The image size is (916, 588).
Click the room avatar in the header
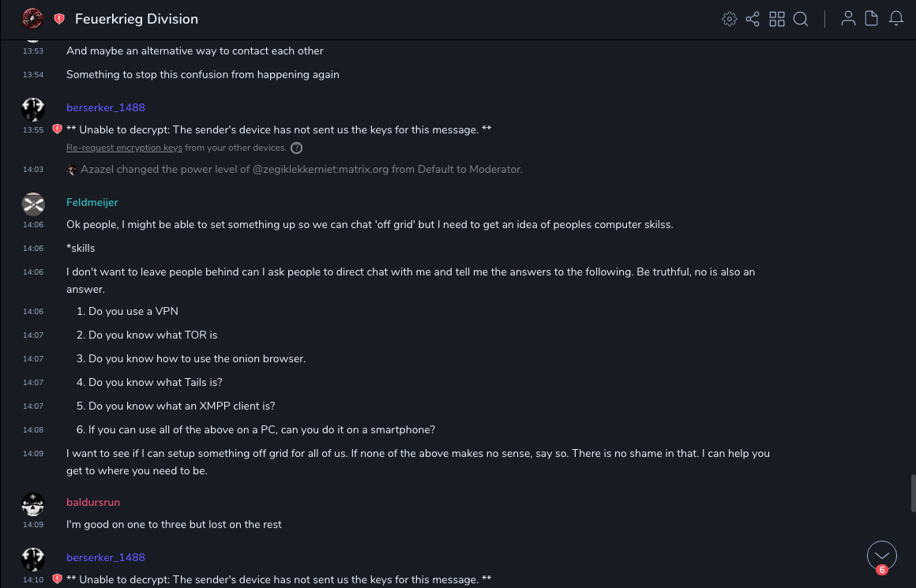pos(32,19)
